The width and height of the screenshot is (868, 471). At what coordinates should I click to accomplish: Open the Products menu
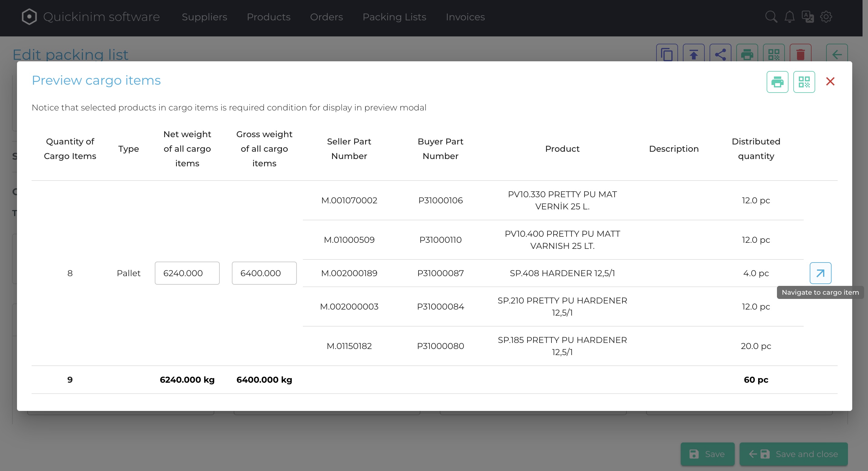(x=268, y=17)
